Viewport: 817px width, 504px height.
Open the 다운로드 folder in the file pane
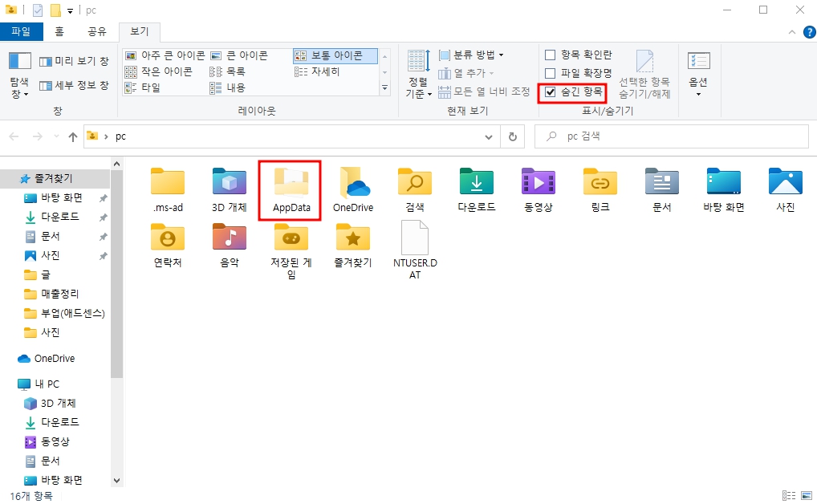[x=477, y=189]
